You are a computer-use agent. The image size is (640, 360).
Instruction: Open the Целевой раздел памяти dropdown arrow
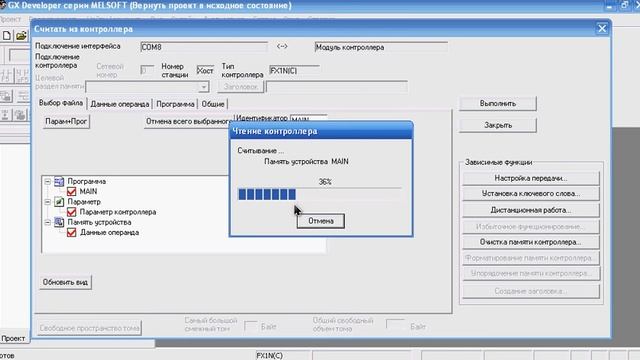coord(203,87)
